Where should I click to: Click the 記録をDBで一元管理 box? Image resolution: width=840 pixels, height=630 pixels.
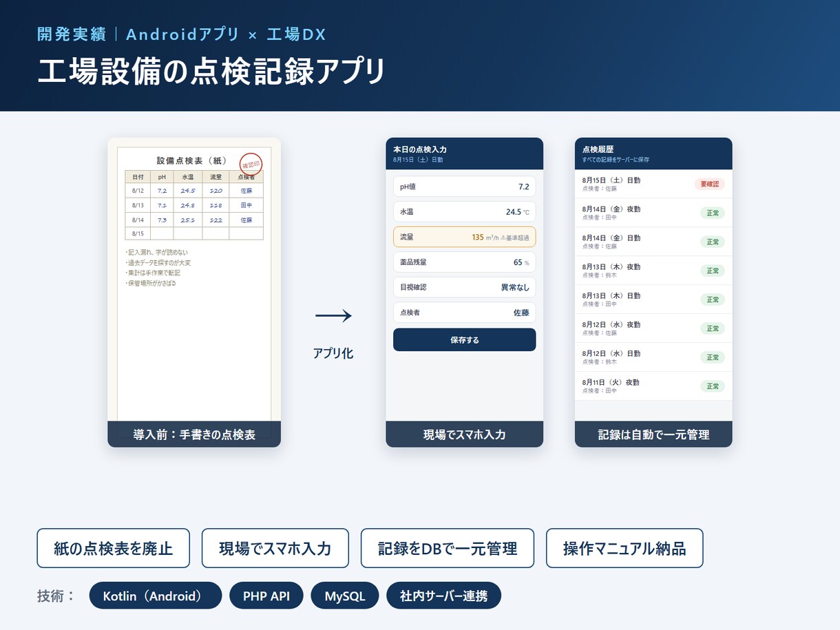point(448,548)
